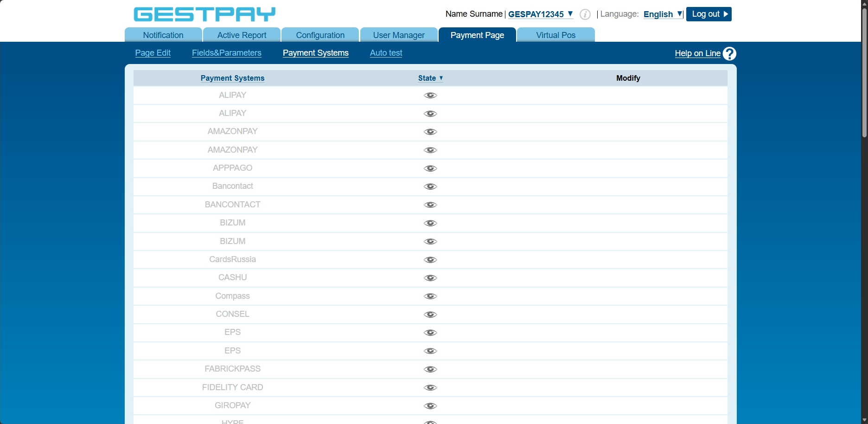Open the GESPAY12345 shop dropdown
The width and height of the screenshot is (868, 424).
[541, 14]
